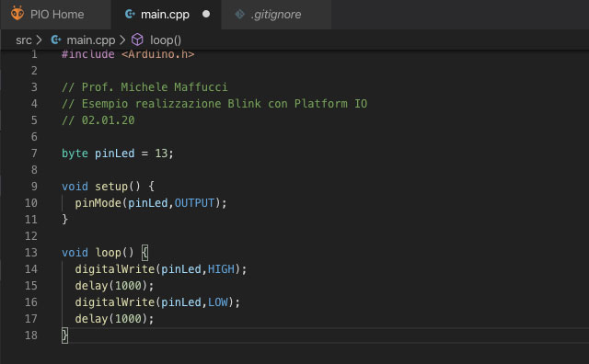Click 'digitalWrite(pinLed,LOW);' line
Screen dimensions: 589x364
pos(157,302)
